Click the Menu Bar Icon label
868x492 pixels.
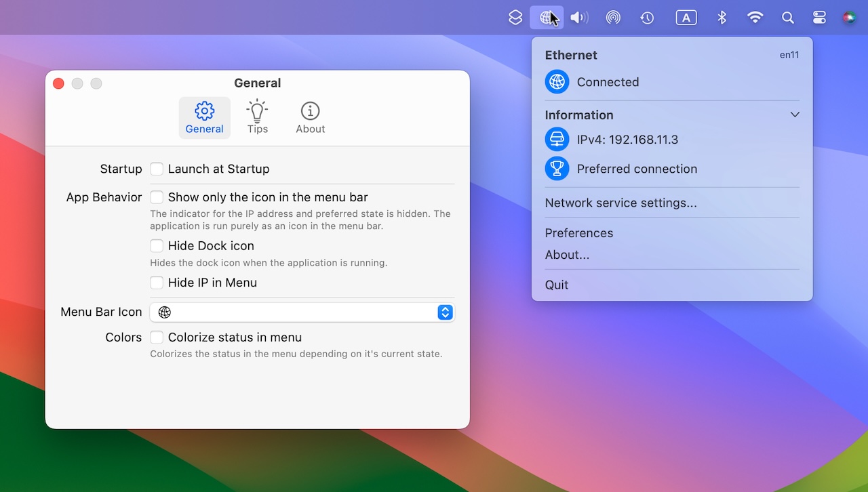click(101, 312)
